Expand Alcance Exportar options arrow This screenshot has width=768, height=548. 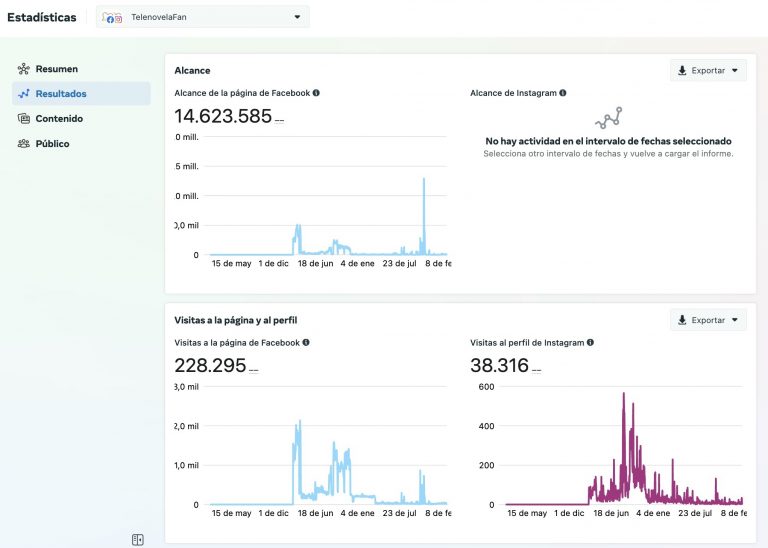pos(735,71)
